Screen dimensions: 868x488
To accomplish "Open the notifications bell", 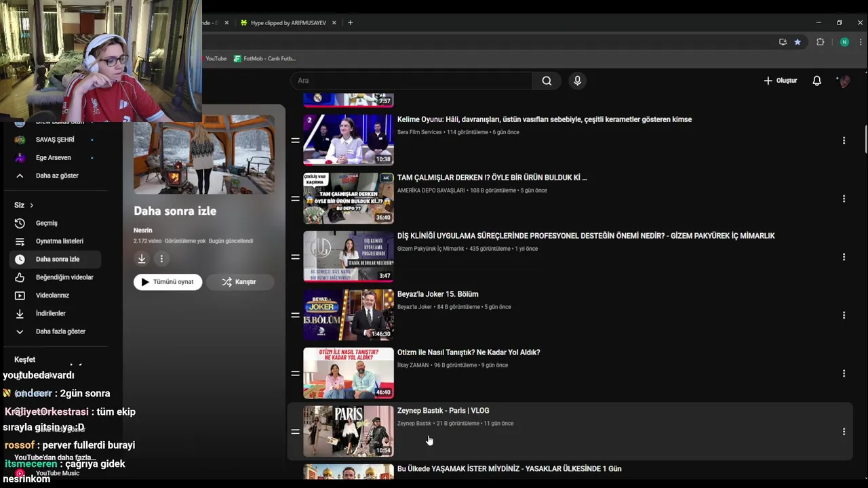I will pyautogui.click(x=816, y=81).
